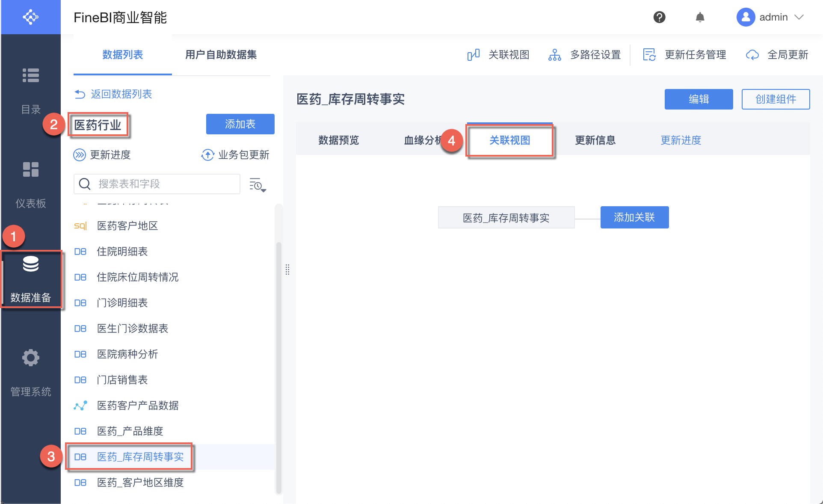Open 管理系统 gear icon in sidebar
This screenshot has width=823, height=504.
click(x=31, y=358)
